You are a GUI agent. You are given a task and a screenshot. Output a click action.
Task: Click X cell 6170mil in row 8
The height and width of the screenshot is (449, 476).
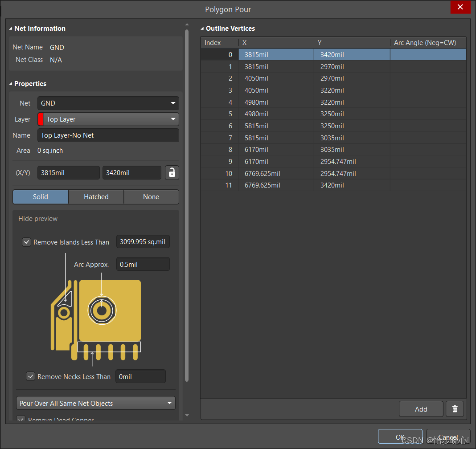[x=276, y=150]
